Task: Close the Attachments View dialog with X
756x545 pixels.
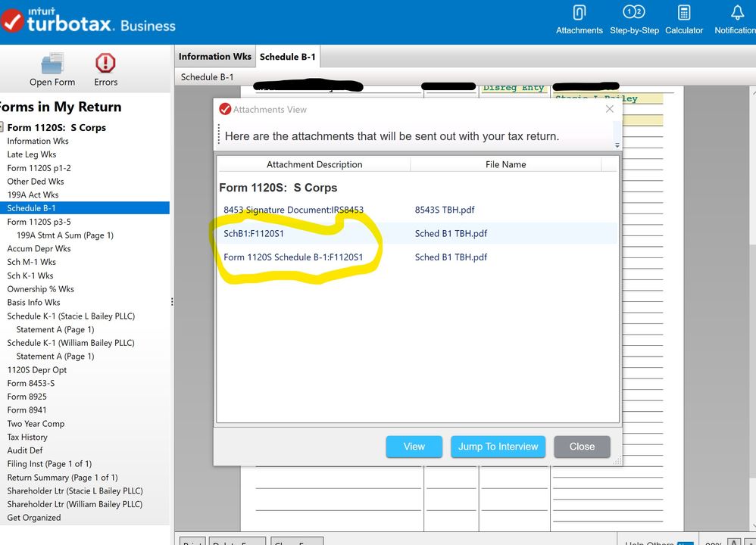Action: click(610, 109)
